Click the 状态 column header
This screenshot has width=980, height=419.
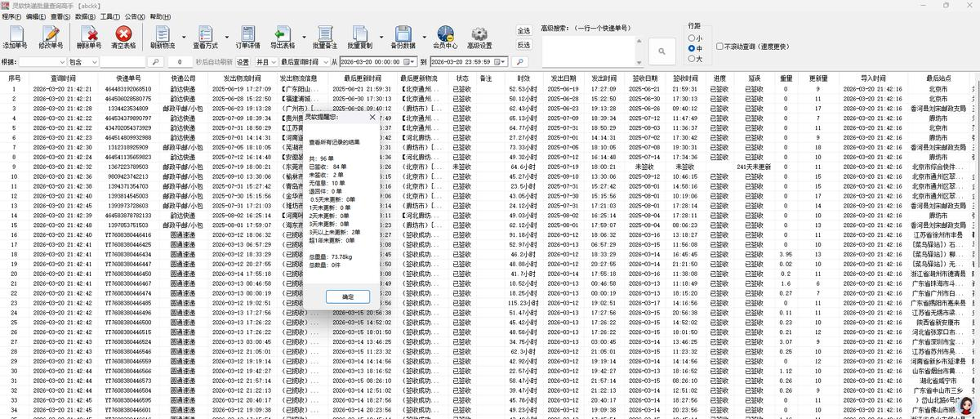462,78
